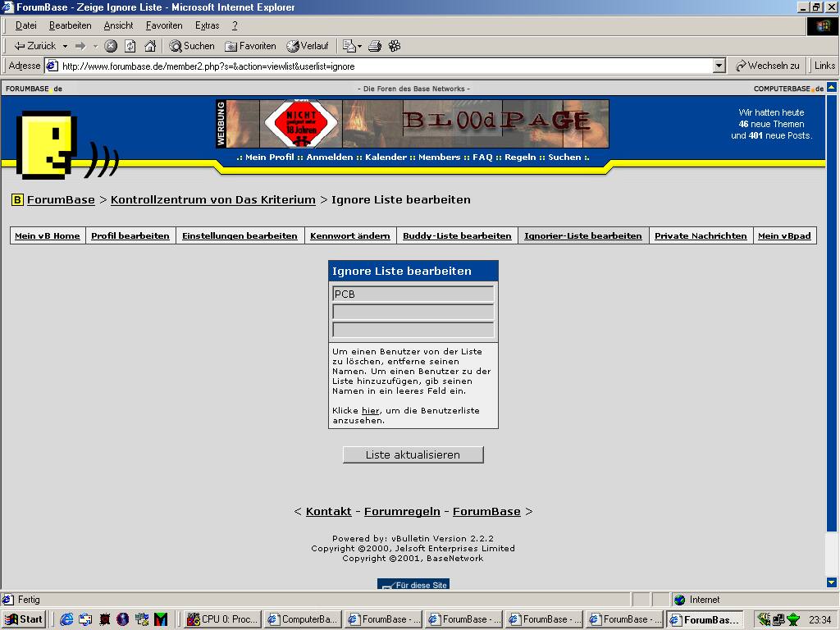Expand the address bar dropdown arrow
The image size is (840, 630).
point(719,66)
